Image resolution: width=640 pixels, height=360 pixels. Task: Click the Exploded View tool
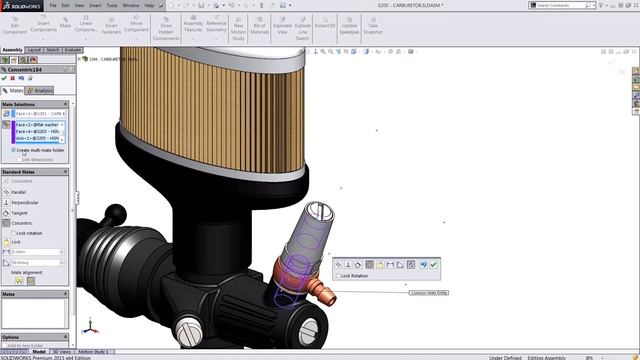[x=282, y=25]
